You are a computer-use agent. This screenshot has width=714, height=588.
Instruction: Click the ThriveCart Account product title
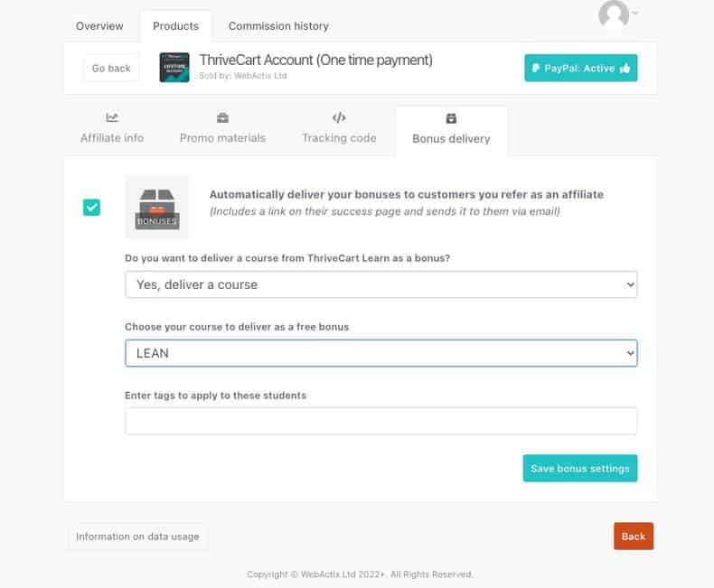315,61
